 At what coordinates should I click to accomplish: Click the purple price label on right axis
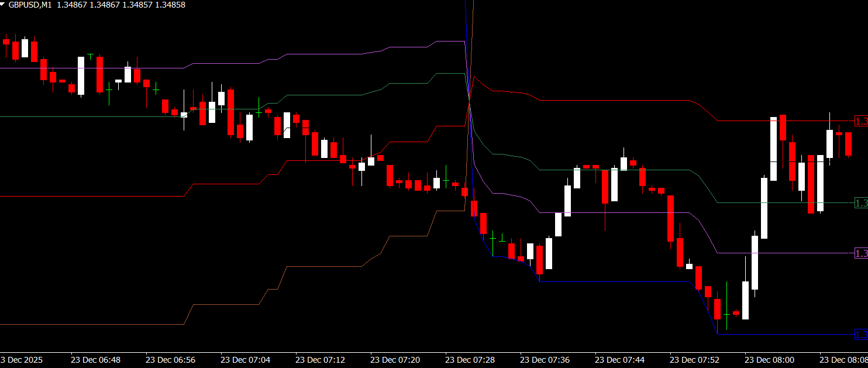[x=861, y=253]
